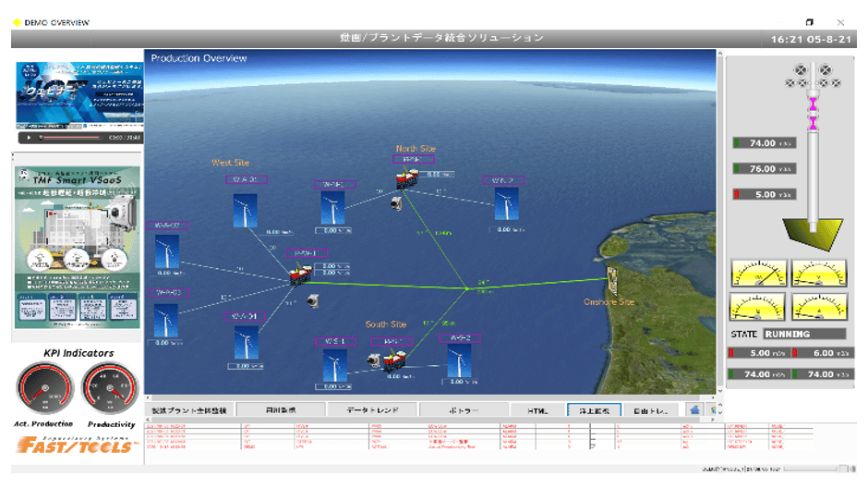Select wind turbine W-S-2 at South Site
The image size is (868, 488).
[459, 360]
